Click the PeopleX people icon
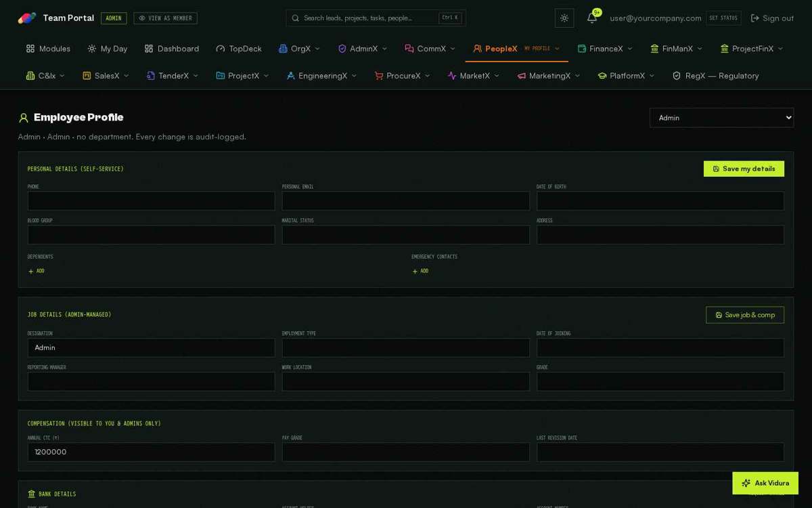812x508 pixels. pyautogui.click(x=478, y=49)
